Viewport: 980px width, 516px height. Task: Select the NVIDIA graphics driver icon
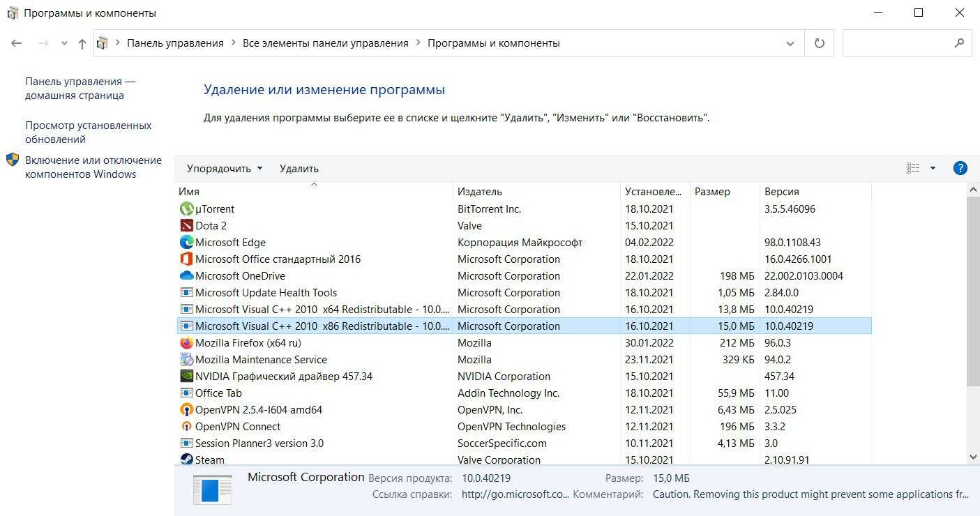(x=186, y=377)
